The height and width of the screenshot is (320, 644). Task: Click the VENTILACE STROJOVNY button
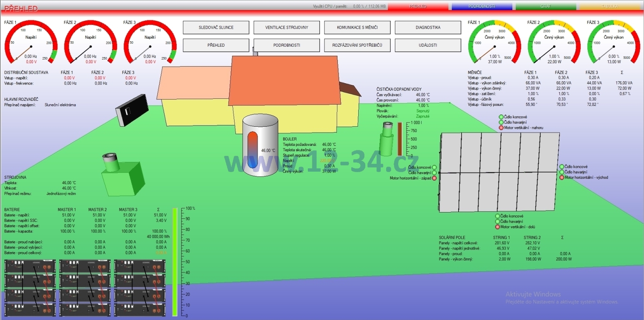(287, 27)
